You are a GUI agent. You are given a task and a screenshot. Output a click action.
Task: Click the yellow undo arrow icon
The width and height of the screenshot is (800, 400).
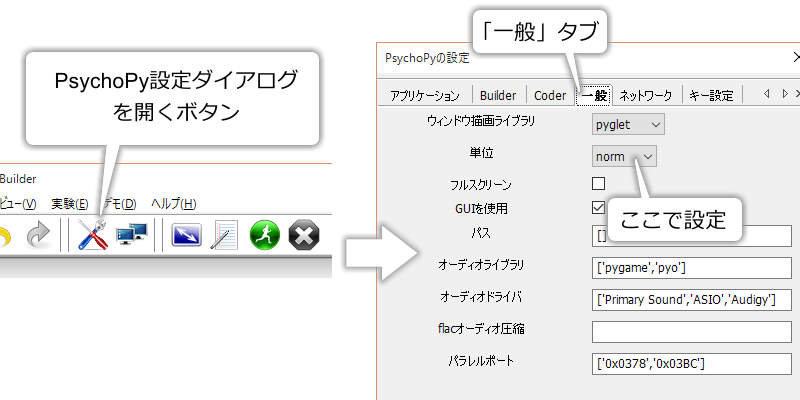(x=5, y=236)
